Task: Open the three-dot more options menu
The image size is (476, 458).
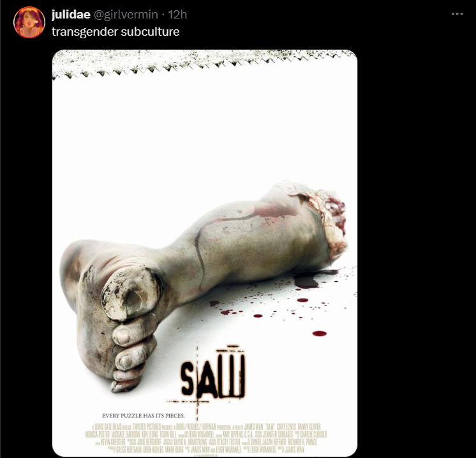Action: [457, 14]
